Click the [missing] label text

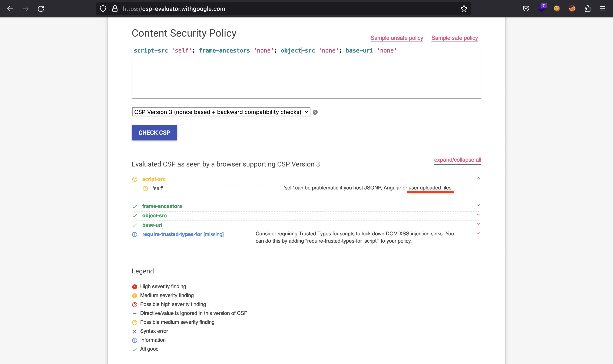213,234
